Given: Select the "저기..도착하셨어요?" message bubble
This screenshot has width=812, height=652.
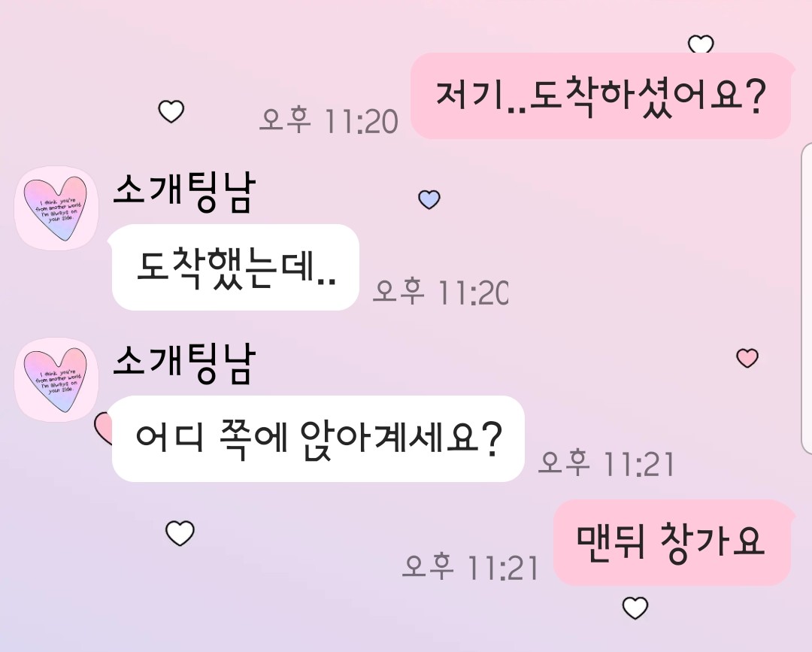Looking at the screenshot, I should click(x=601, y=96).
